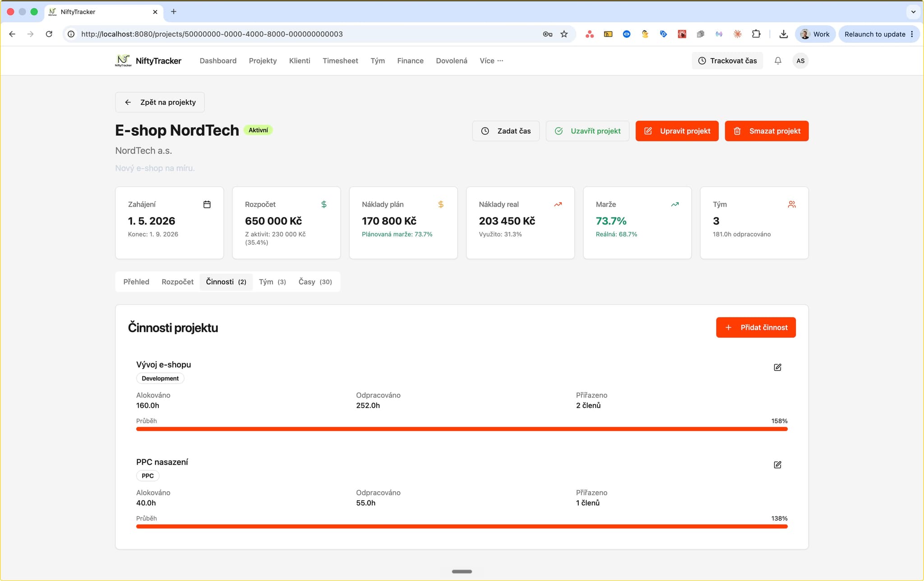The width and height of the screenshot is (924, 581).
Task: Click Přidat činnost button
Action: pyautogui.click(x=756, y=327)
